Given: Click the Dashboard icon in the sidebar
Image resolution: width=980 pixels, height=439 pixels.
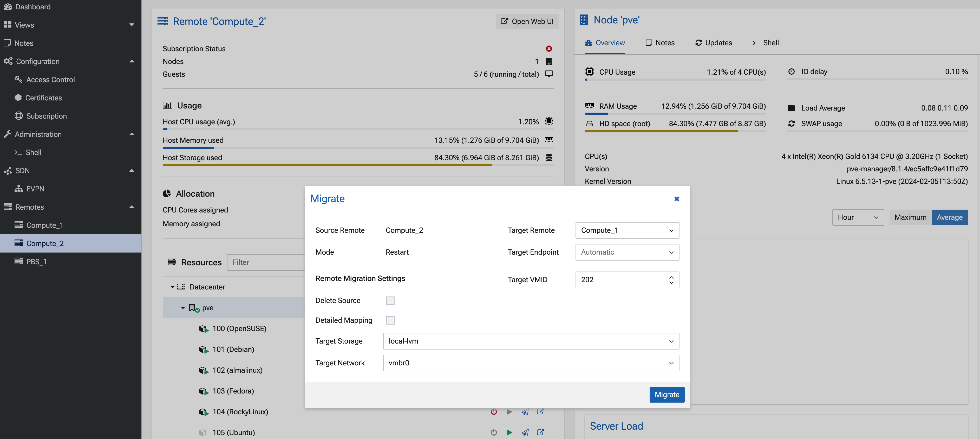Looking at the screenshot, I should [8, 7].
